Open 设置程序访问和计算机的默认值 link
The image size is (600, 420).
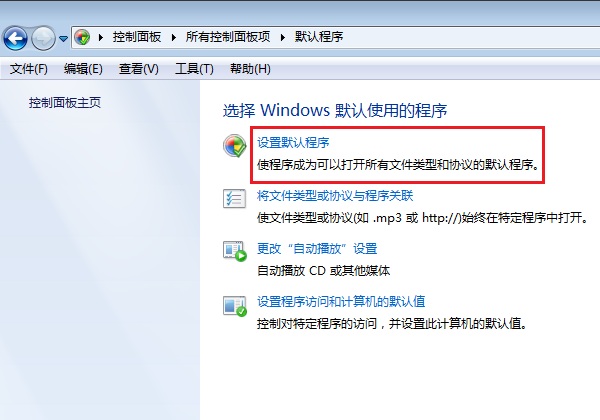pyautogui.click(x=341, y=301)
